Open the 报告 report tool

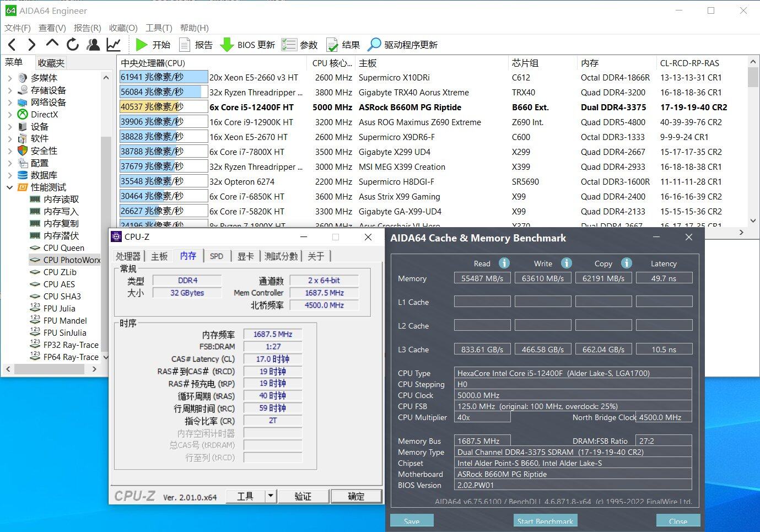196,45
